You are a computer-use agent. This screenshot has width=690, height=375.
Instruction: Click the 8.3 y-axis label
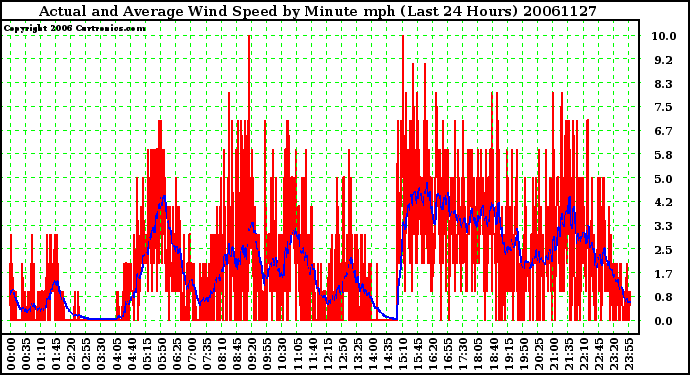point(664,84)
